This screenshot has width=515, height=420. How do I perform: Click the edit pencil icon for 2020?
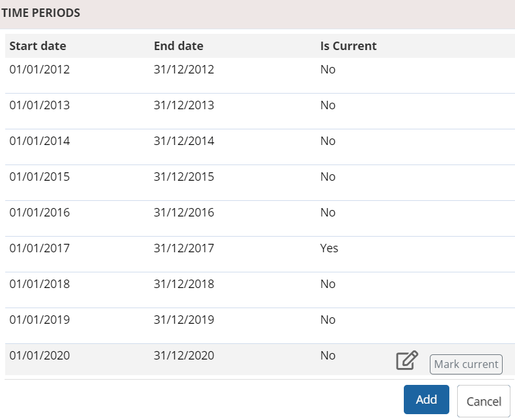coord(406,360)
